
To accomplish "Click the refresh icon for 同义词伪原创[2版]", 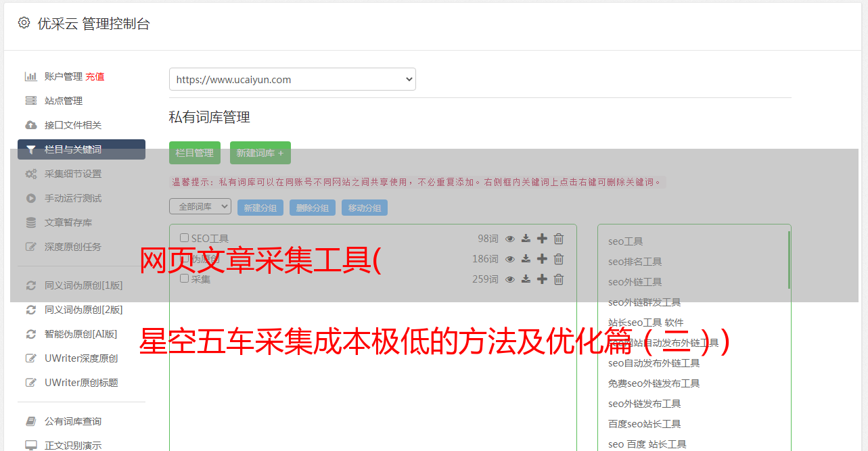I will (31, 310).
